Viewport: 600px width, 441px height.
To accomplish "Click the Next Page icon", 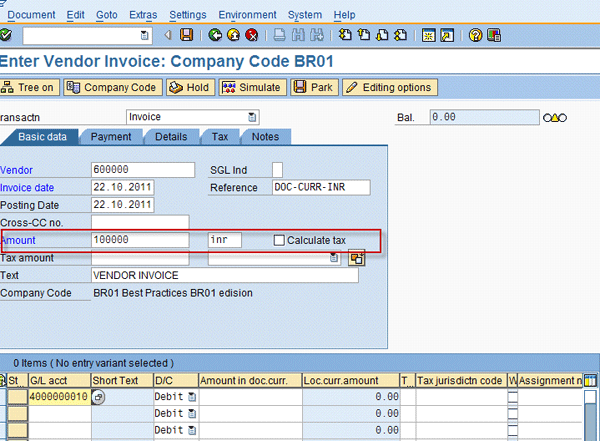I will click(382, 35).
